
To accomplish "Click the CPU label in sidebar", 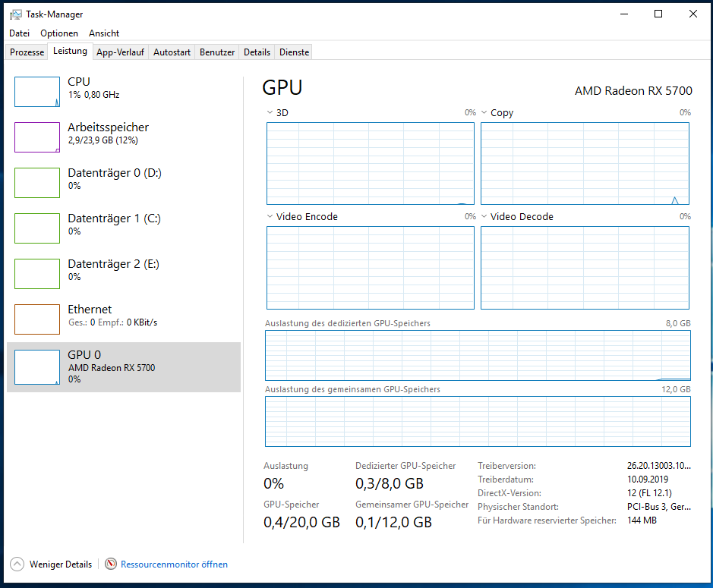I will (x=79, y=82).
